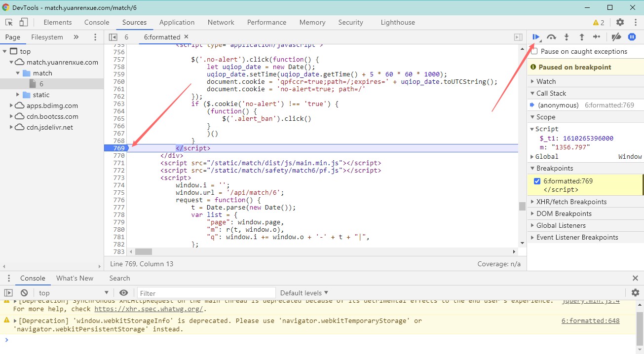Deactivate breakpoints toggle icon
This screenshot has height=354, width=644.
(616, 37)
